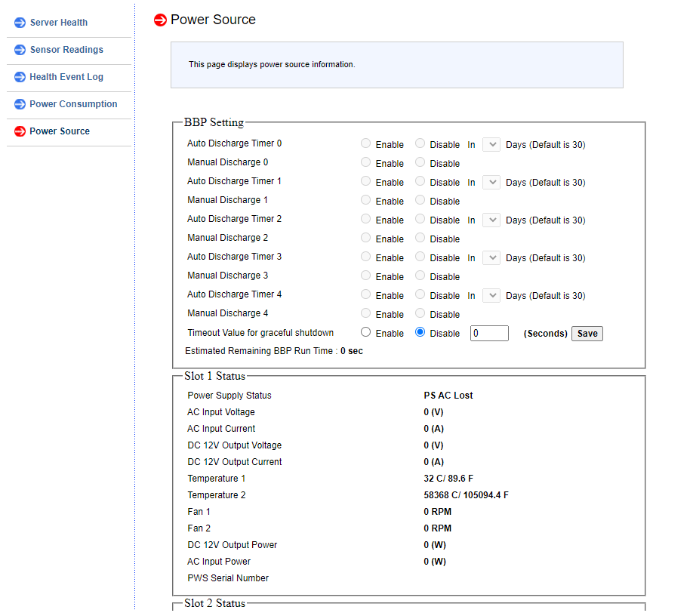
Task: Open the days dropdown for Auto Discharge Timer 2
Action: (x=491, y=220)
